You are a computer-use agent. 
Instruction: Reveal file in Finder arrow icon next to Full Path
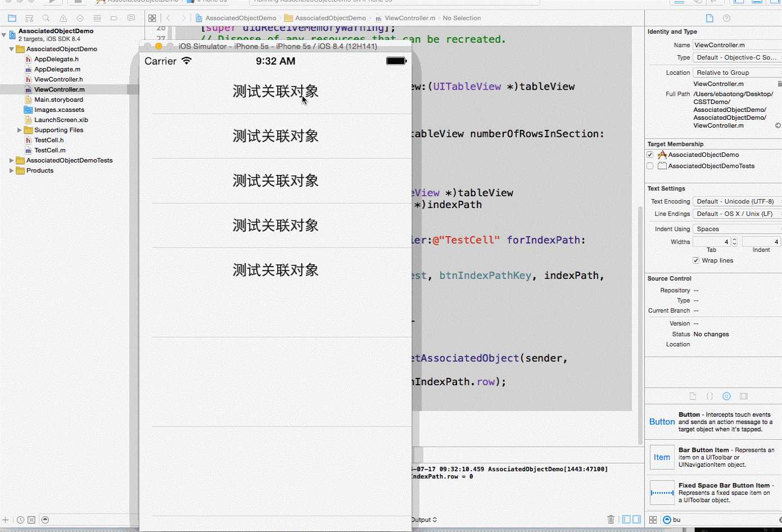click(778, 125)
